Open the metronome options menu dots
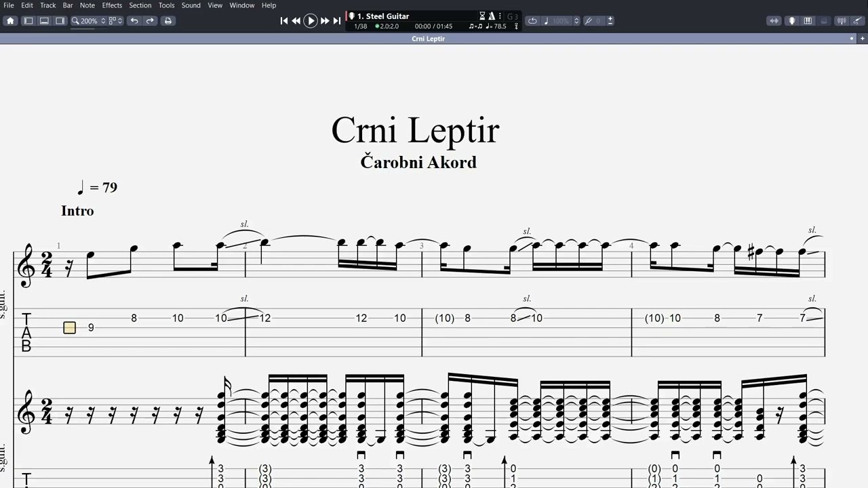The image size is (868, 488). (x=500, y=16)
